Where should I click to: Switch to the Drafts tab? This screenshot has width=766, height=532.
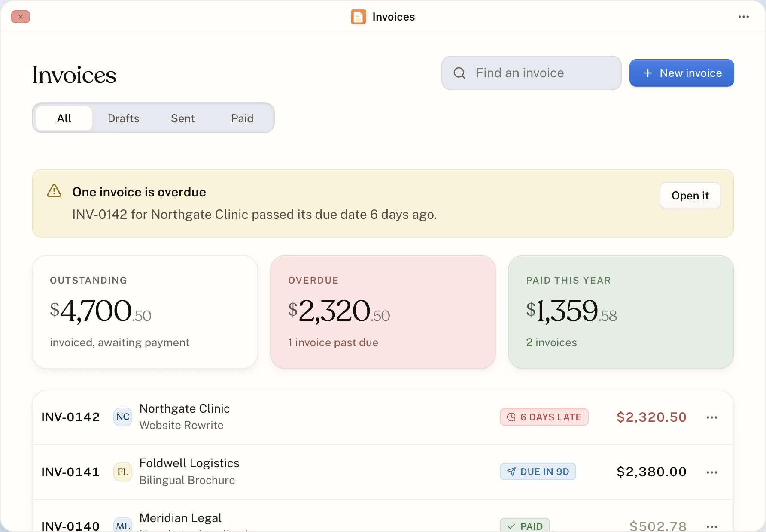click(124, 118)
